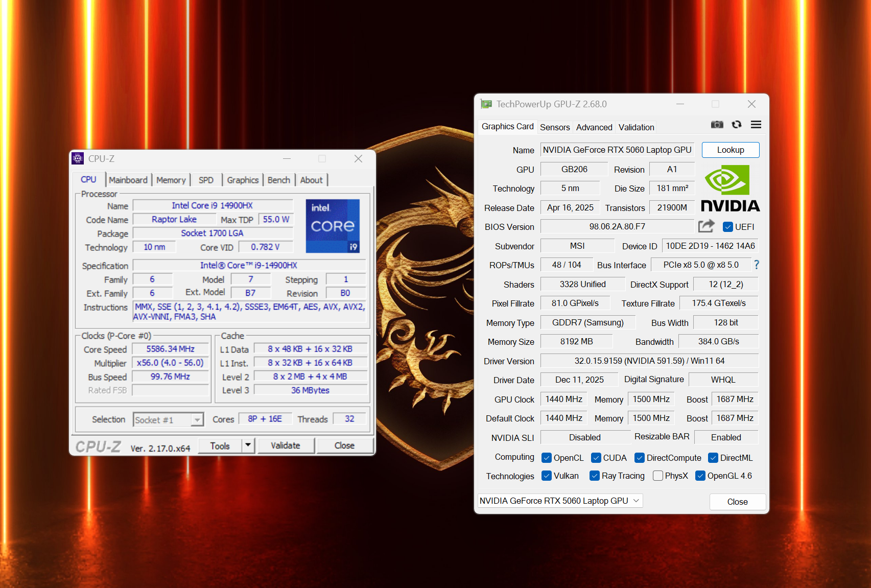Click the GPU-Z screenshot camera icon
The width and height of the screenshot is (871, 588).
coord(717,125)
